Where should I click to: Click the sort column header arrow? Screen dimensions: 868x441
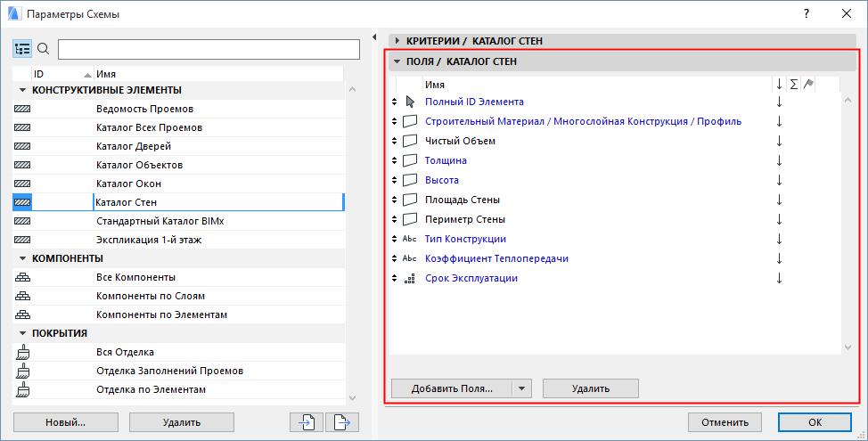point(780,84)
